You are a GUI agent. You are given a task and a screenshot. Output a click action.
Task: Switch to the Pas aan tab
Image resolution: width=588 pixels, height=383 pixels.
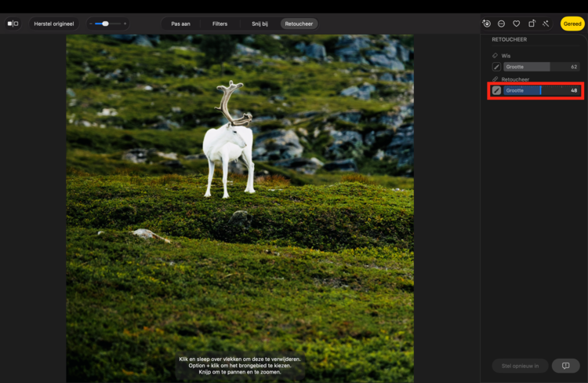pyautogui.click(x=181, y=24)
